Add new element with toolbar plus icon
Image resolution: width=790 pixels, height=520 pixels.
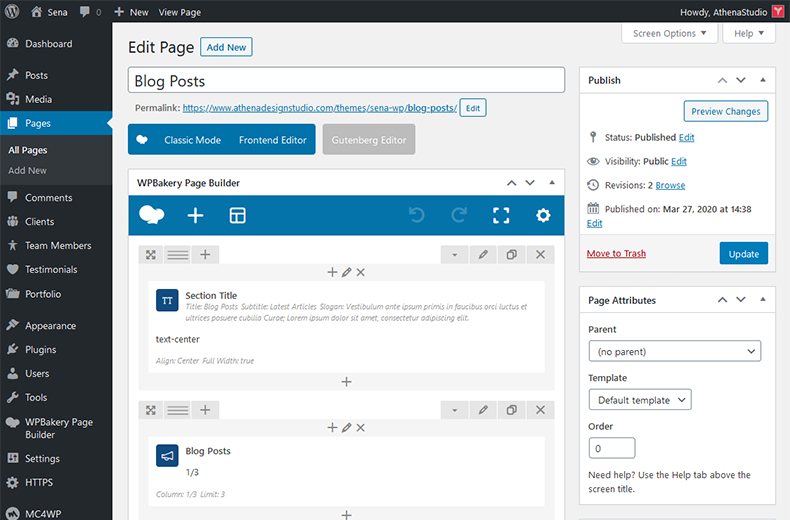click(x=195, y=216)
